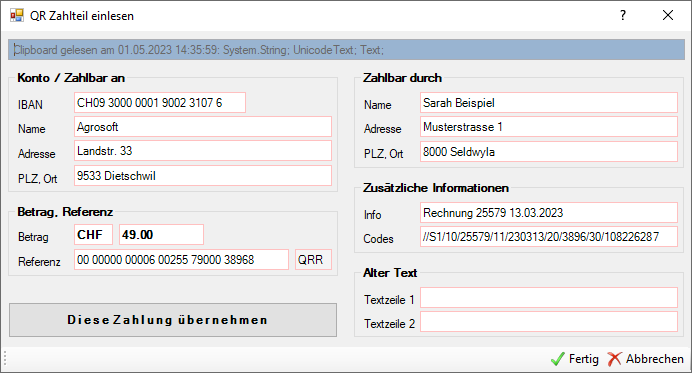Click the Abbrechen label

(x=654, y=359)
